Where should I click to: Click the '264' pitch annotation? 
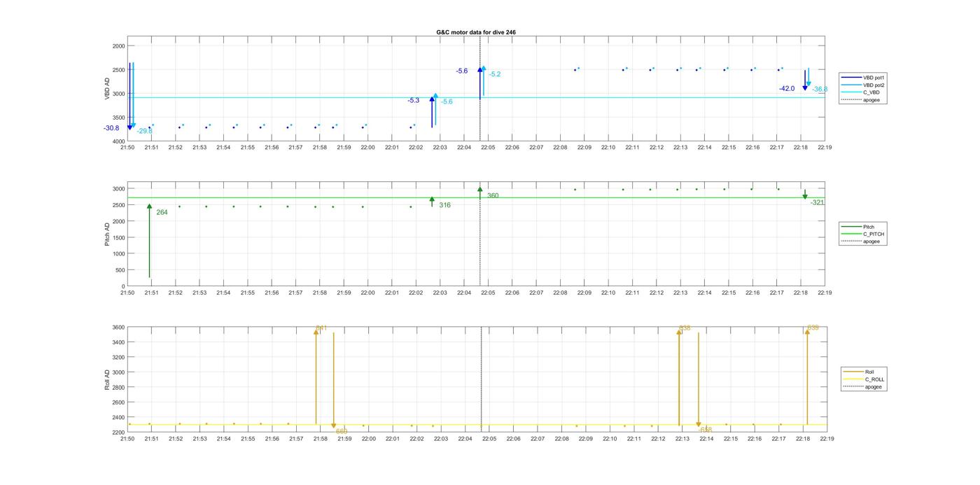coord(162,212)
